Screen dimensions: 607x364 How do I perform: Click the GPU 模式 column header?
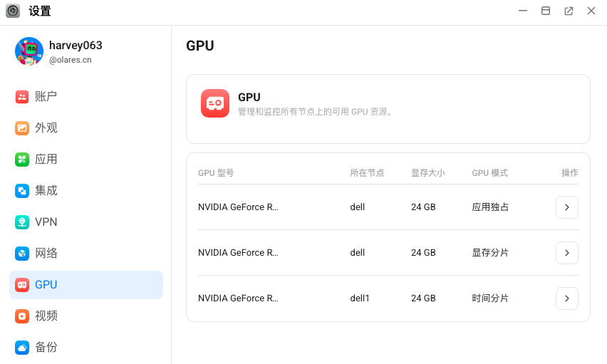click(x=489, y=173)
